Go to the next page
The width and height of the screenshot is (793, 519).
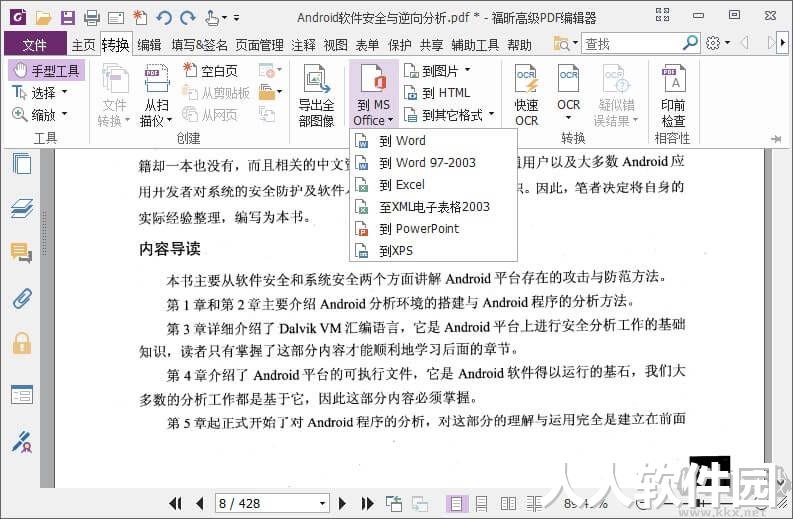342,503
